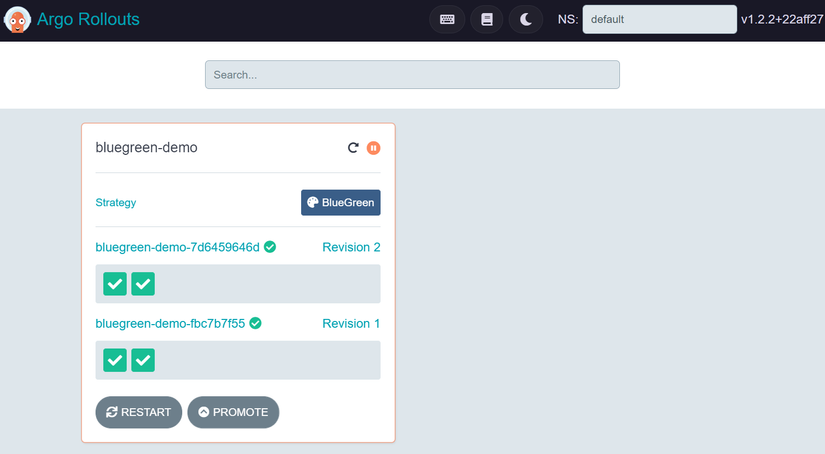Click the circular refresh arrow icon
The width and height of the screenshot is (825, 454).
click(353, 148)
